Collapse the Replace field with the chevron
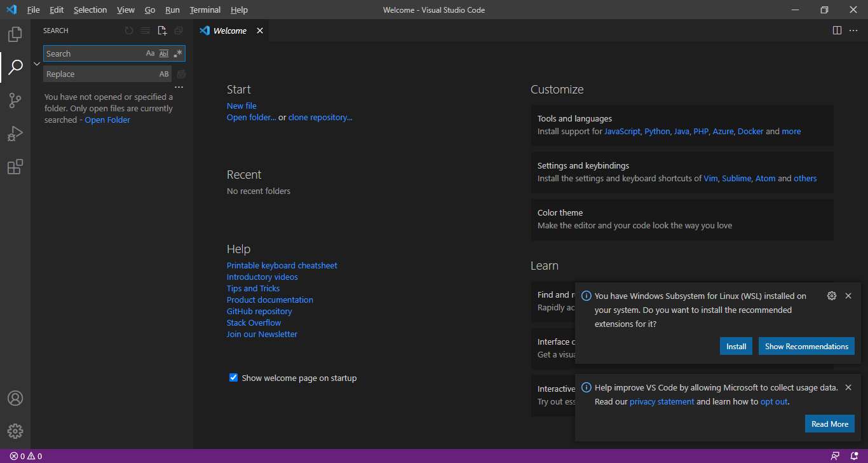The width and height of the screenshot is (868, 463). 37,64
